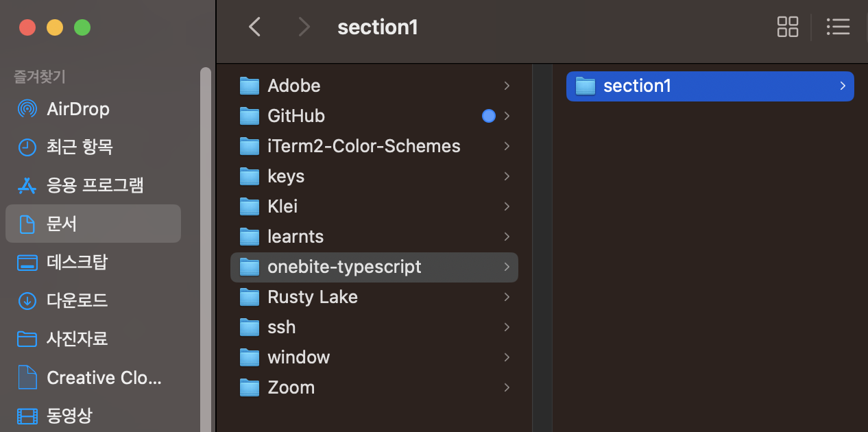Open Creative Clo... sidebar item
Screen dimensions: 868x432
click(93, 377)
